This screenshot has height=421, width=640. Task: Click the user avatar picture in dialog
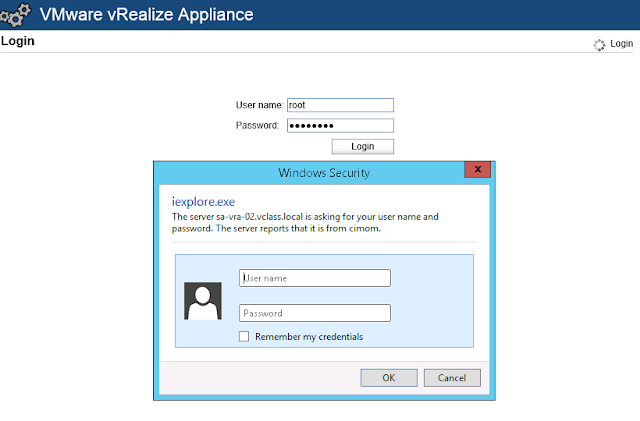coord(203,301)
